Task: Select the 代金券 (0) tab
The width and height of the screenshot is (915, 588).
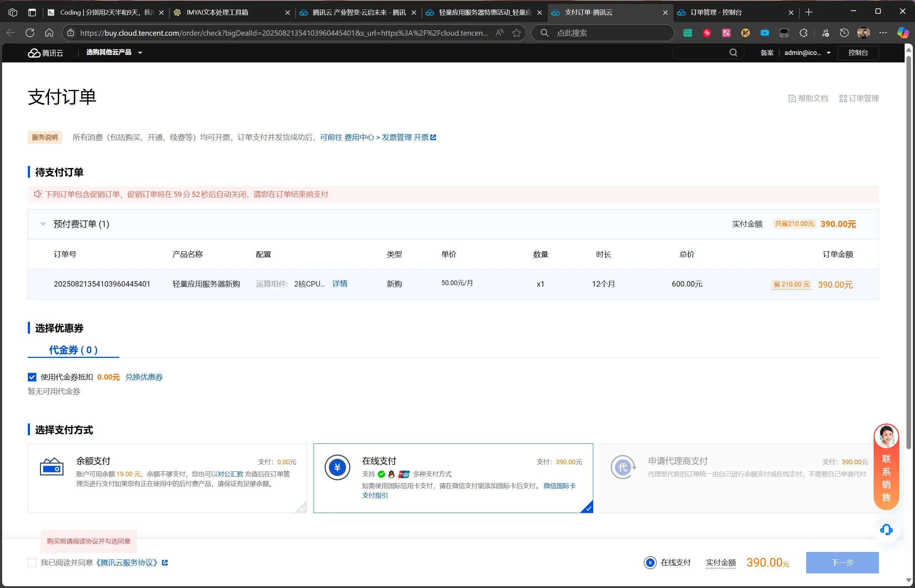Action: pyautogui.click(x=73, y=350)
